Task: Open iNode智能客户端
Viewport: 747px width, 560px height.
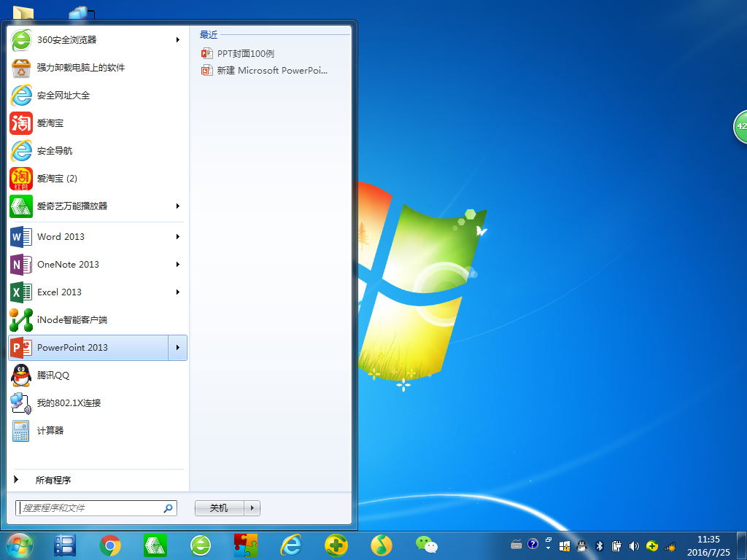Action: (97, 320)
